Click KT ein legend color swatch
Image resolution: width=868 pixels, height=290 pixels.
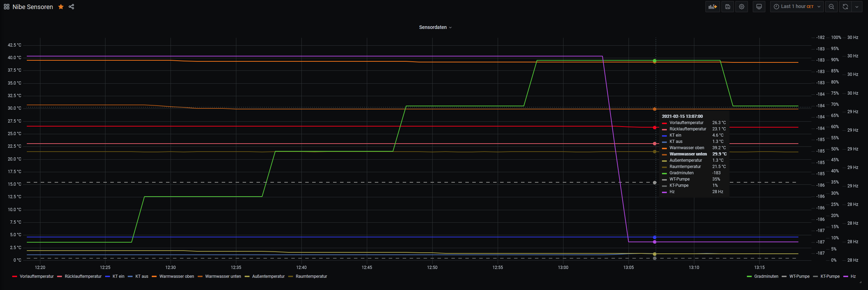coord(107,276)
